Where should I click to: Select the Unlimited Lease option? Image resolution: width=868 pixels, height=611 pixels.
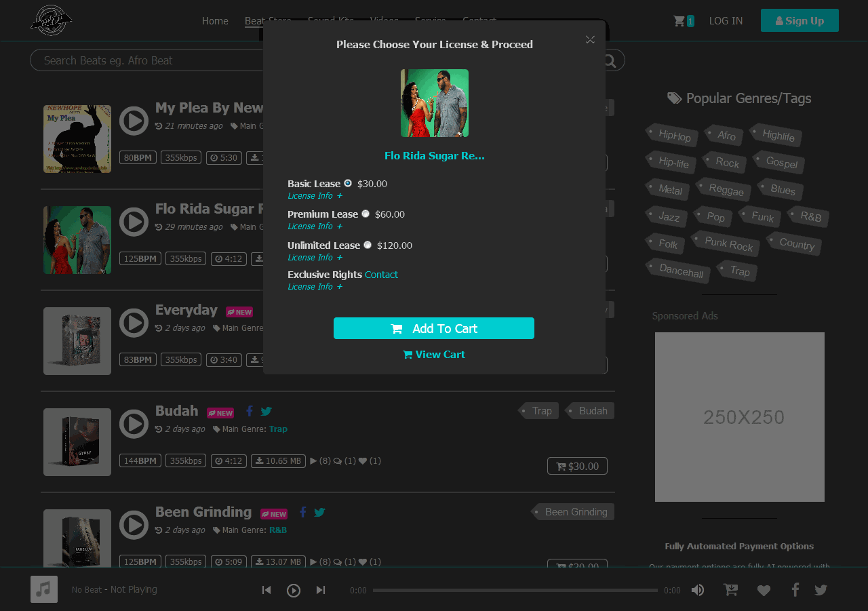pyautogui.click(x=367, y=245)
